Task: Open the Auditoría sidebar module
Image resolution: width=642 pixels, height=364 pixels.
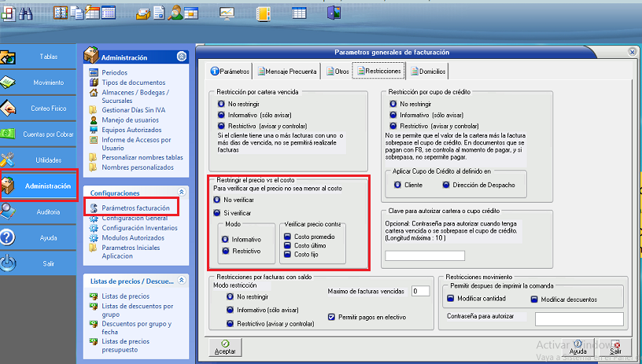Action: 39,212
